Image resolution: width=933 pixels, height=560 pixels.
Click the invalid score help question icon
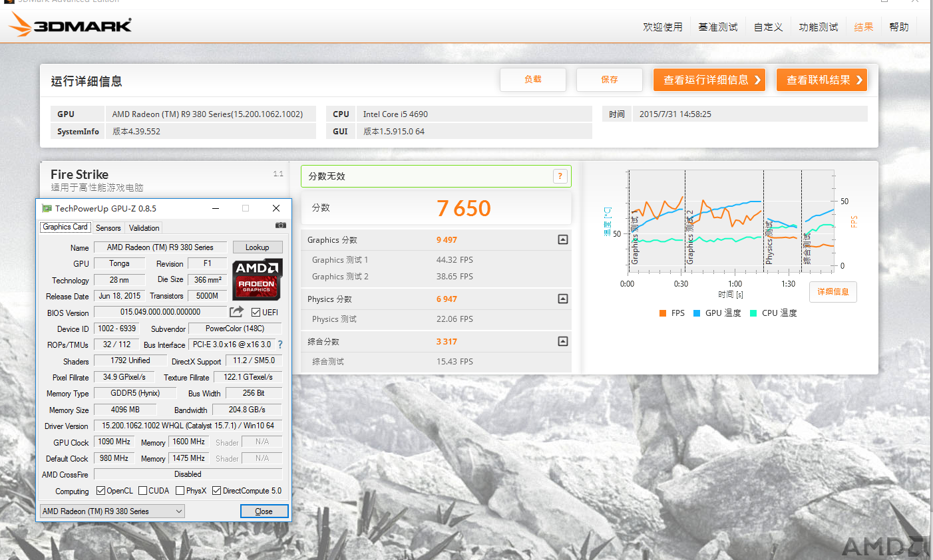click(x=560, y=176)
